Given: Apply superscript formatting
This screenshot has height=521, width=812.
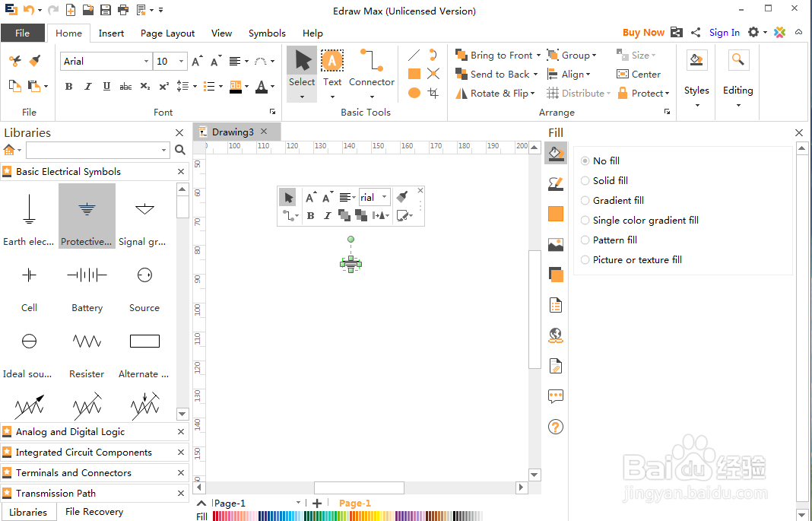Looking at the screenshot, I should tap(163, 87).
